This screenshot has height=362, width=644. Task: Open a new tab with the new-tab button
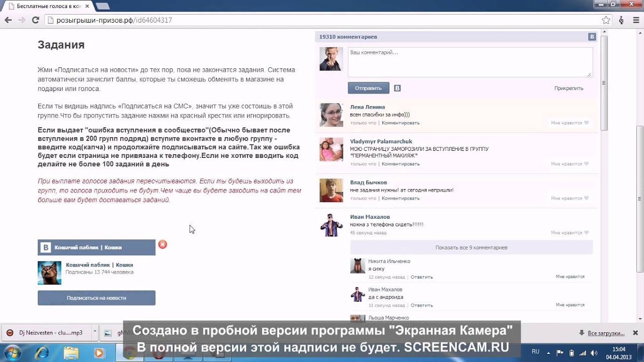pos(103,6)
